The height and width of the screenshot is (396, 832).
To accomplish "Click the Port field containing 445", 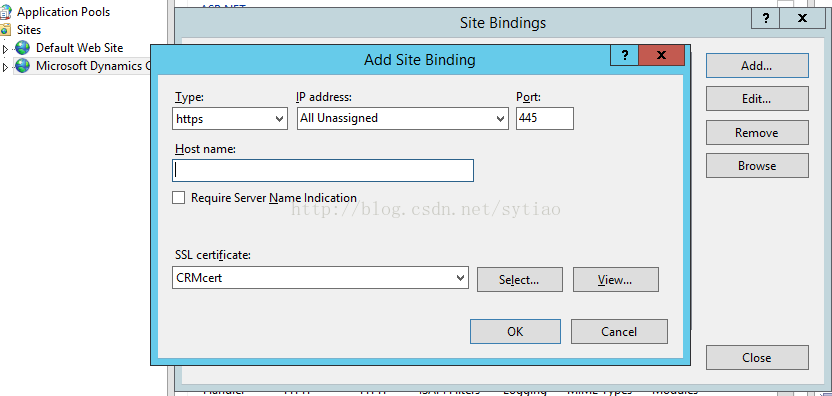I will coord(544,118).
